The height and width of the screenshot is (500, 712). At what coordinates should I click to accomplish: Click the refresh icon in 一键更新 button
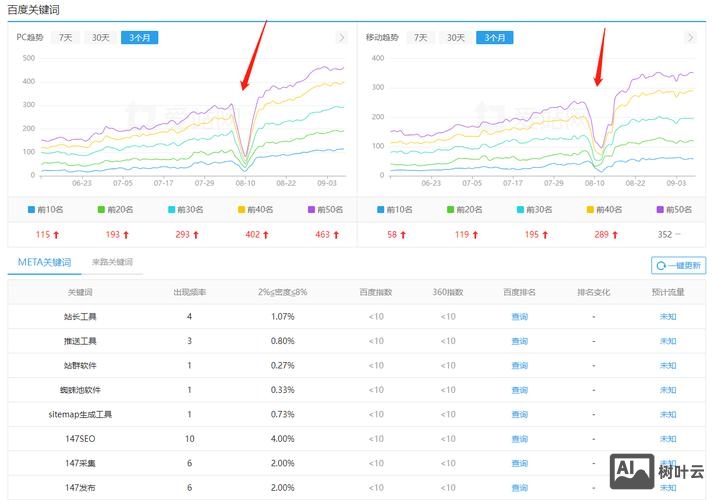coord(662,266)
